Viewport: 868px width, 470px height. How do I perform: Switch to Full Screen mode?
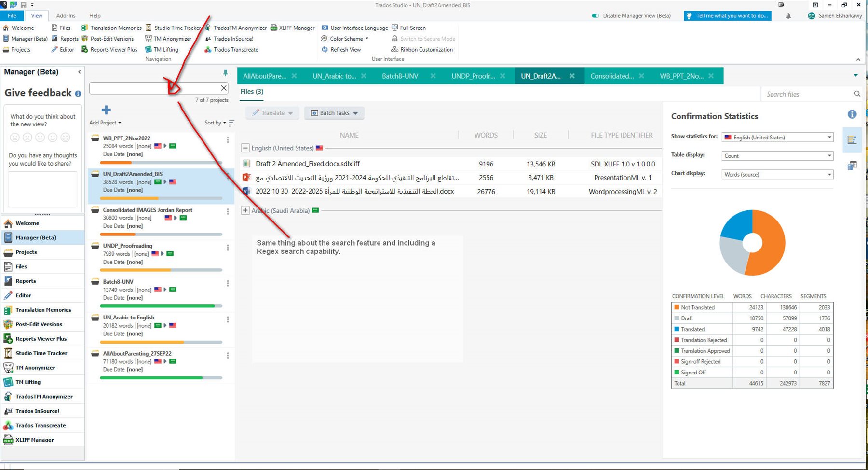coord(408,28)
